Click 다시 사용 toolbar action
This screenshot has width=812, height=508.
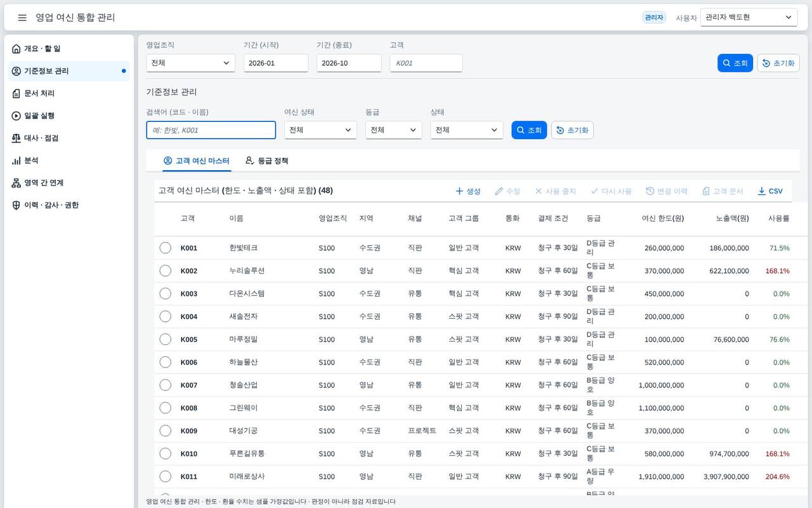coord(611,191)
